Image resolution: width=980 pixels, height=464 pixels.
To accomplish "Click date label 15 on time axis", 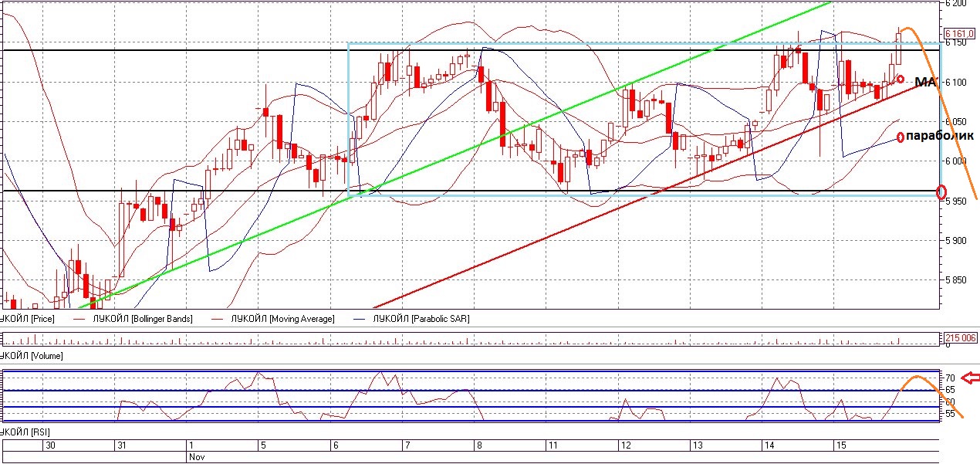I will click(x=840, y=445).
